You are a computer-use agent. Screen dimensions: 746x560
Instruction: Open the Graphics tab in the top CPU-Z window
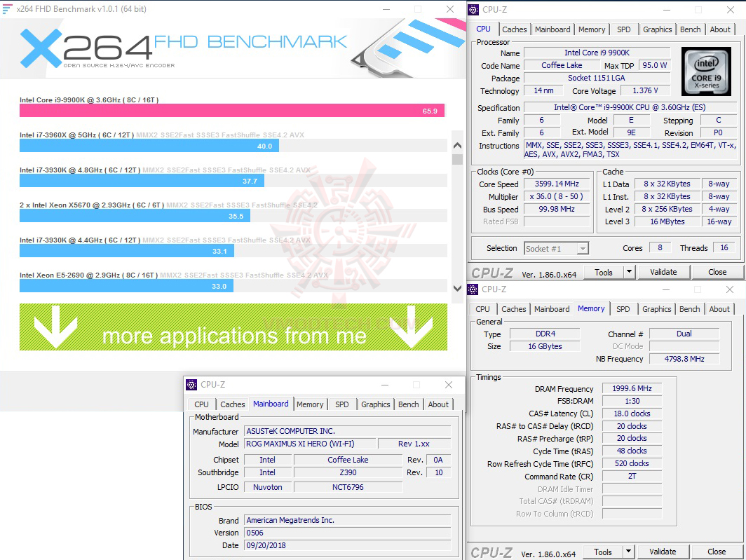coord(658,29)
